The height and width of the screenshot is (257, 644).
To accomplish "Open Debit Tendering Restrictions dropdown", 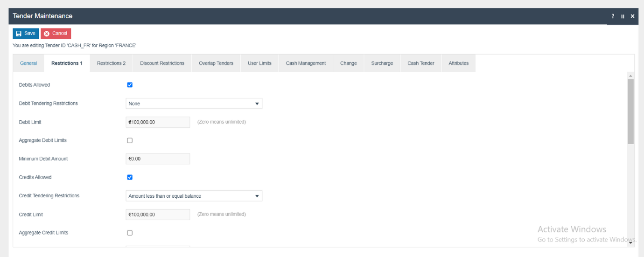I will pyautogui.click(x=194, y=104).
